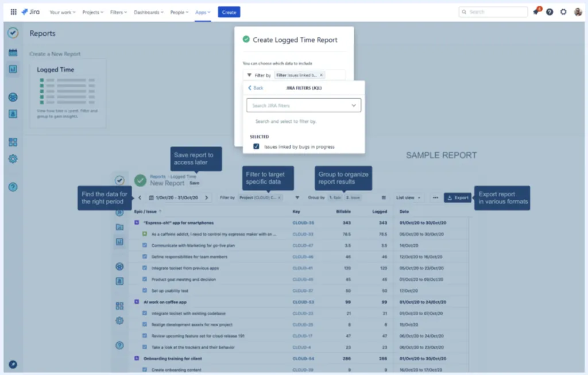Image resolution: width=588 pixels, height=375 pixels.
Task: Open the Filters menu
Action: point(118,13)
